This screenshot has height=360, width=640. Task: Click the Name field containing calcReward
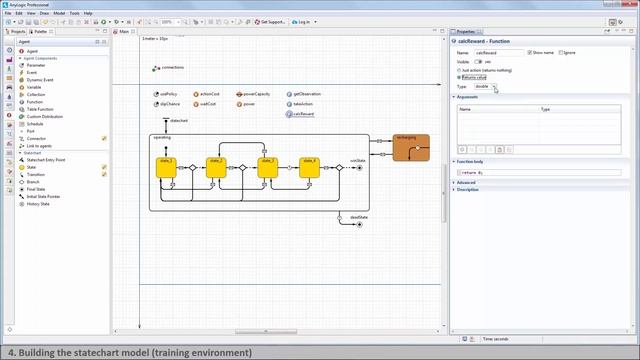point(499,53)
